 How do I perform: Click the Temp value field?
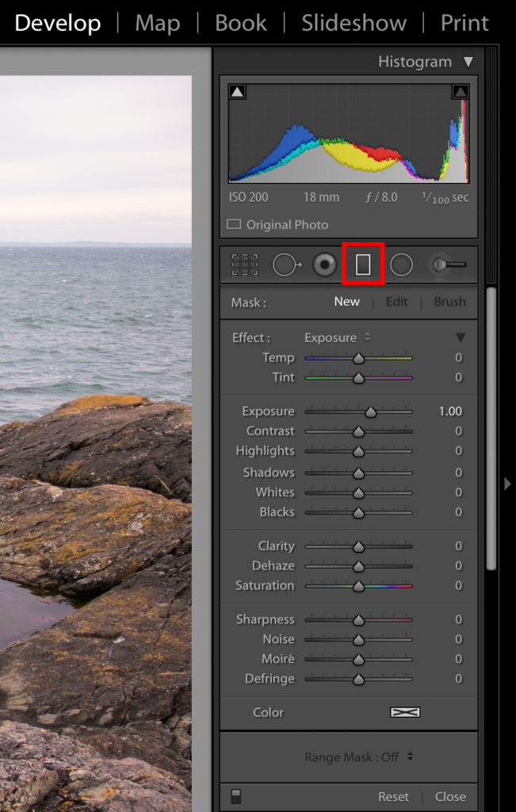click(459, 358)
